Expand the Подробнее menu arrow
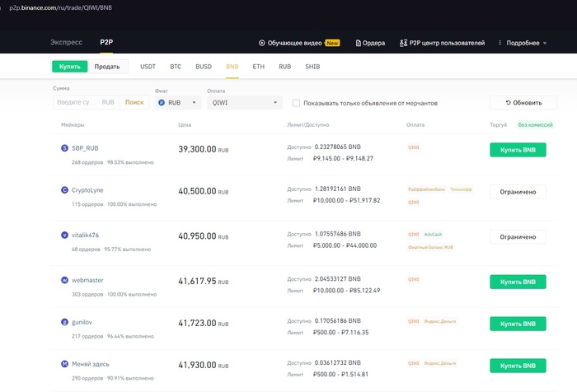The width and height of the screenshot is (577, 392). click(x=545, y=43)
